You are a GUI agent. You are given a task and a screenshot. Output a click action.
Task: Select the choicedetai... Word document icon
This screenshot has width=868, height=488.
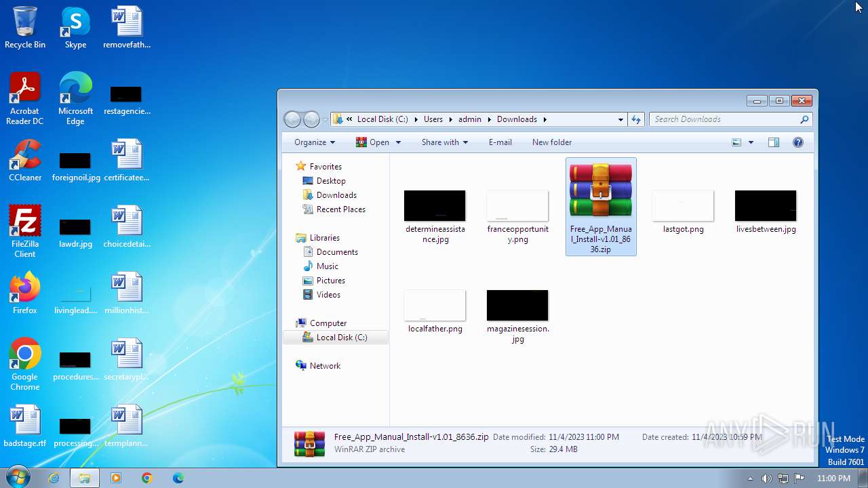[127, 227]
